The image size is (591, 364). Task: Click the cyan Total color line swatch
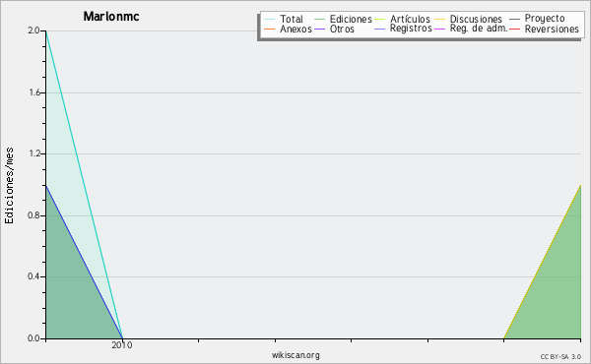point(270,20)
